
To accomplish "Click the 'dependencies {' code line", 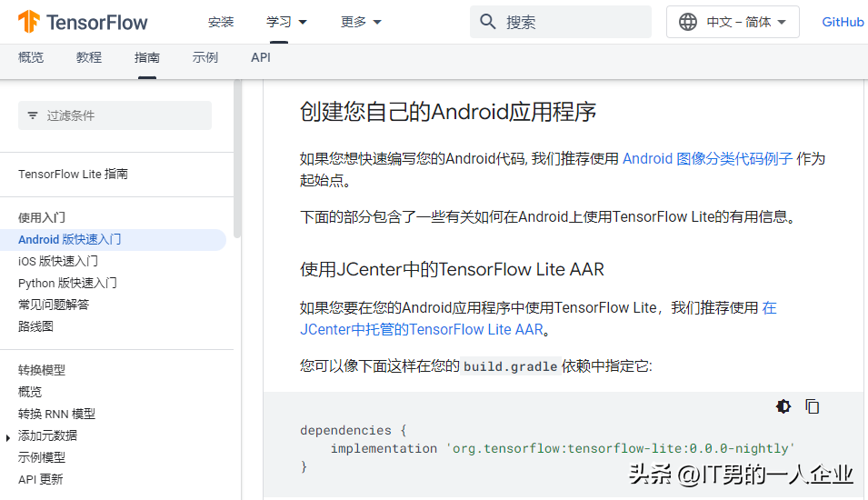I will pos(354,430).
